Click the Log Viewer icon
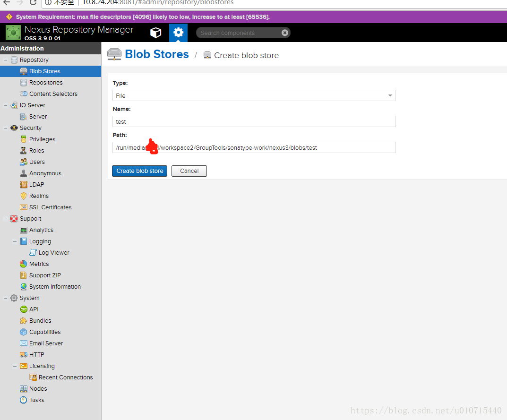This screenshot has height=420, width=507. [33, 252]
